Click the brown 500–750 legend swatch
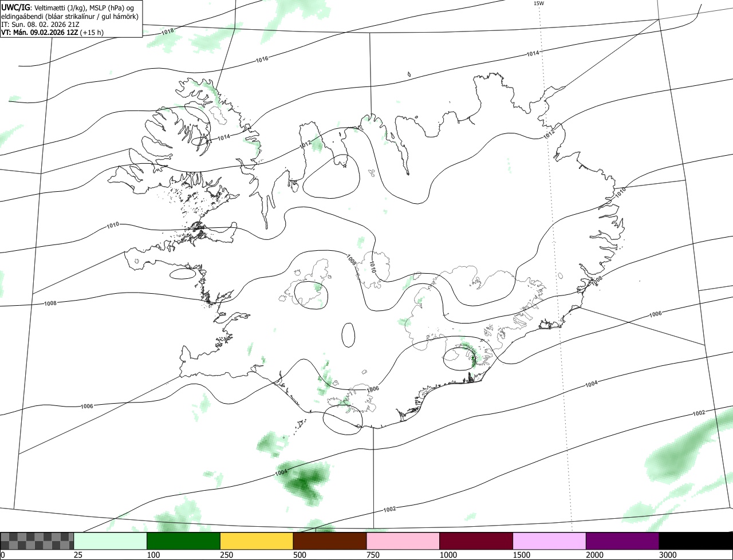This screenshot has height=560, width=733. click(330, 541)
